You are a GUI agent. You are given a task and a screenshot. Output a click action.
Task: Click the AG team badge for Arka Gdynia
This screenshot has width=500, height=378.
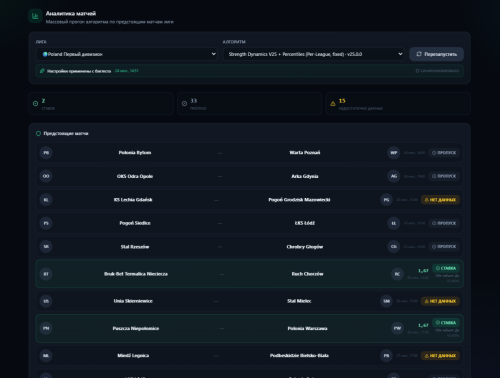tap(394, 176)
